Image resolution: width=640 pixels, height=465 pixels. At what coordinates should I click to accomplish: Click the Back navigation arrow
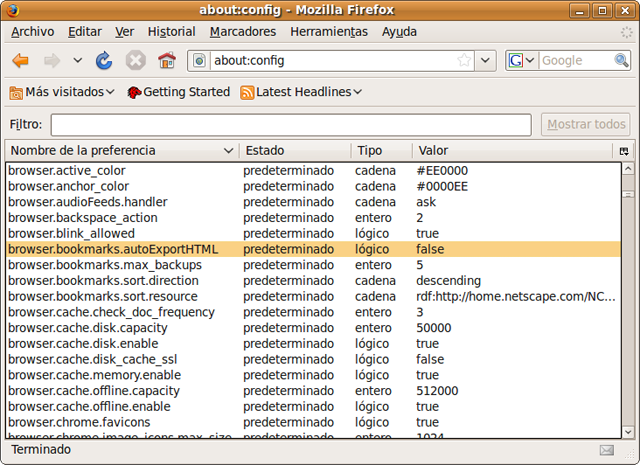click(20, 61)
